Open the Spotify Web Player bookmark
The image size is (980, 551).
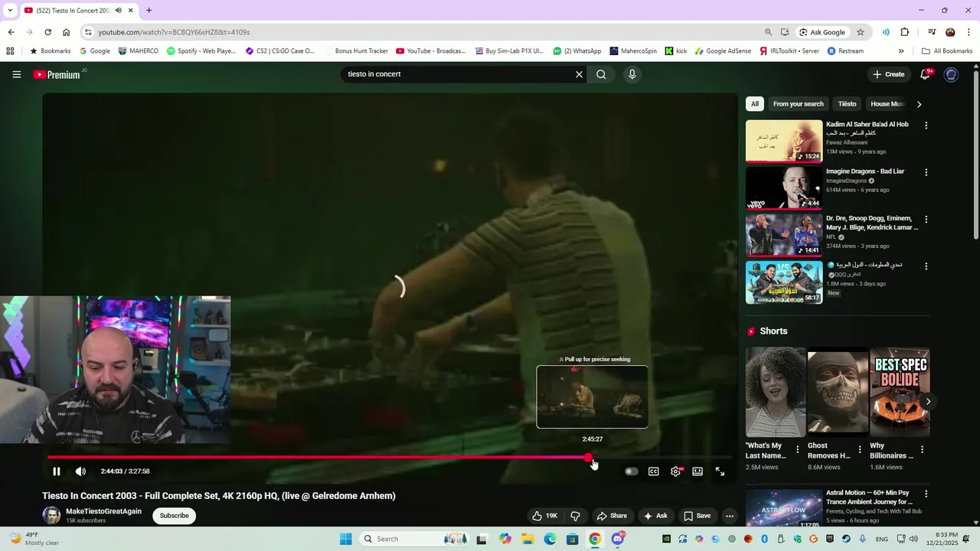(x=201, y=51)
